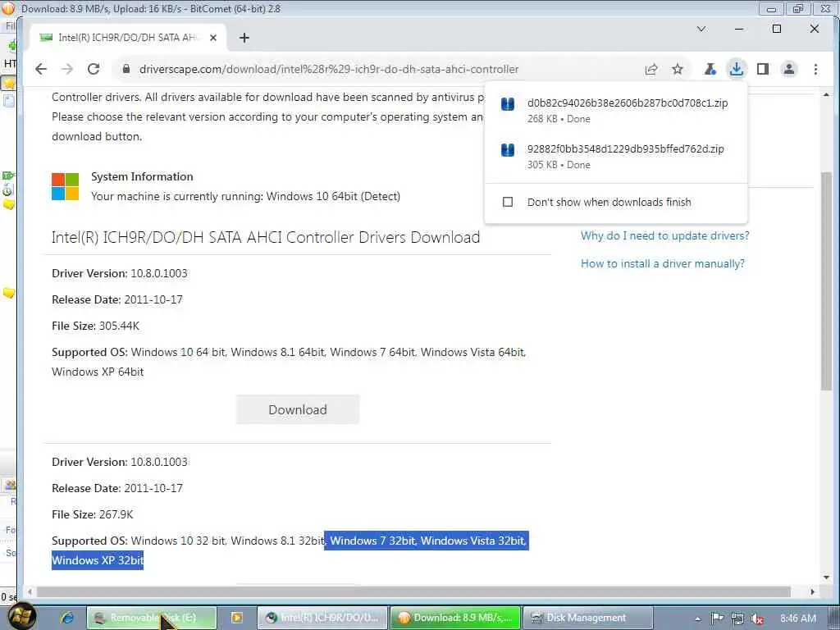
Task: Open the tab search chevron in Chrome
Action: [x=701, y=29]
